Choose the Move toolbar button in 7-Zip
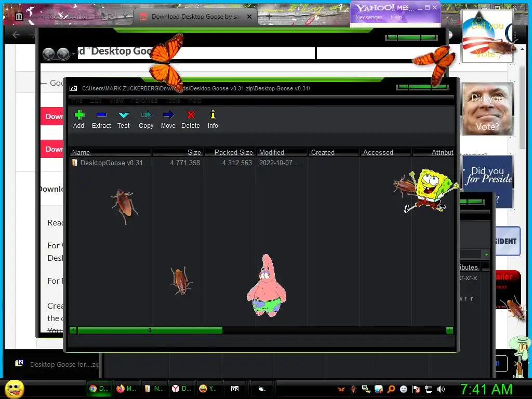The height and width of the screenshot is (399, 532). (168, 119)
